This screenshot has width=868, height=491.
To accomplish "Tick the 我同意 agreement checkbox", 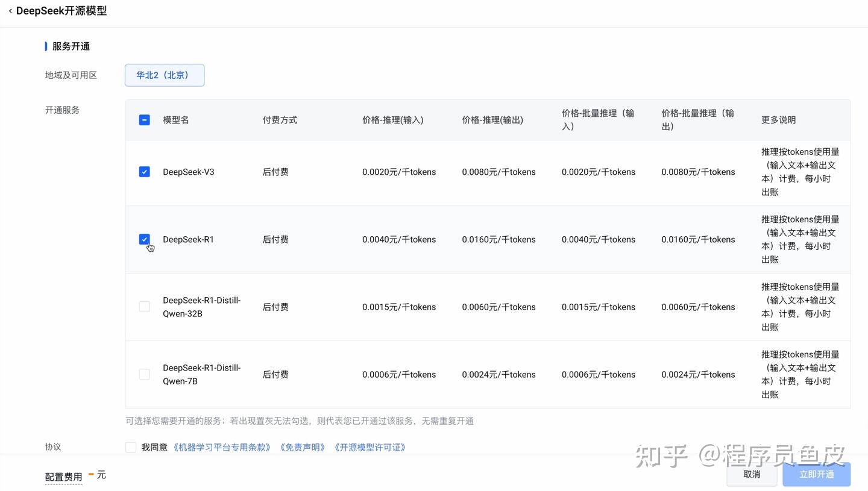I will click(131, 447).
